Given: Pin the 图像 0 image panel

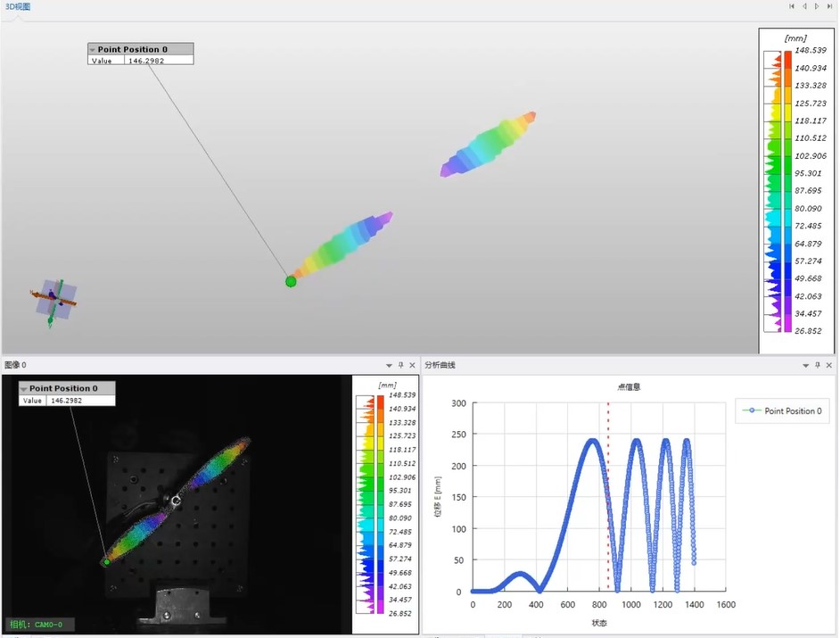Looking at the screenshot, I should point(400,366).
